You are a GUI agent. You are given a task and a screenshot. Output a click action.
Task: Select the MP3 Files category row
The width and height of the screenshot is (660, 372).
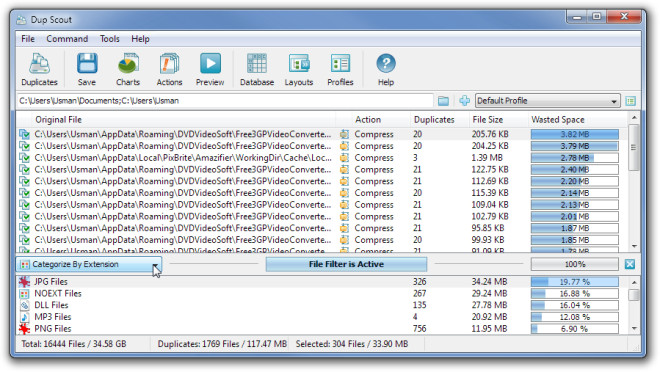322,317
